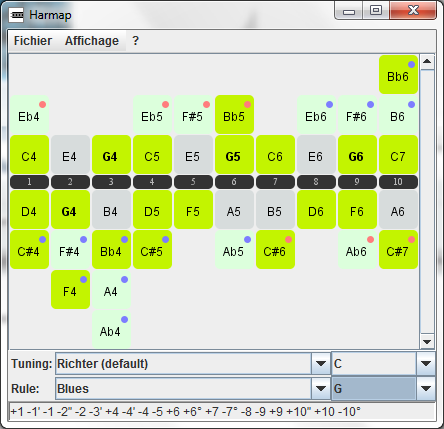Image resolution: width=444 pixels, height=429 pixels.
Task: Select the Eb4 note tile
Action: pyautogui.click(x=30, y=115)
